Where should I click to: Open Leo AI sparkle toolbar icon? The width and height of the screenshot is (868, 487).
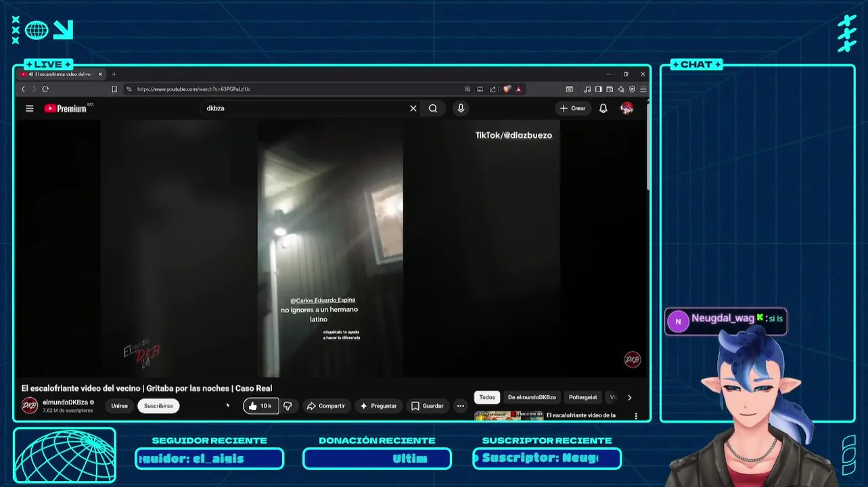pyautogui.click(x=621, y=89)
